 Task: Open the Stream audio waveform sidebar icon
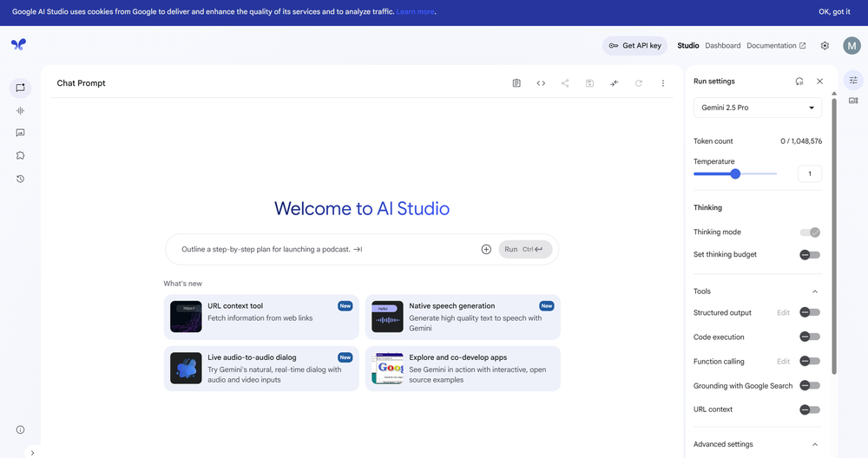coord(21,111)
